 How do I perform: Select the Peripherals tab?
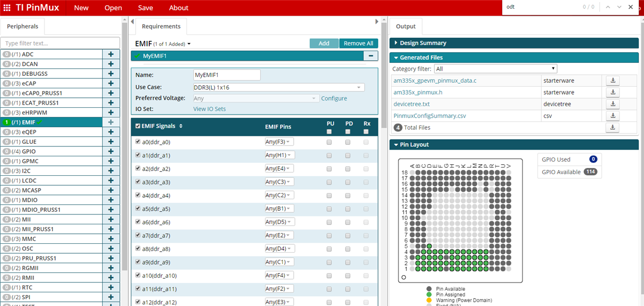click(23, 26)
